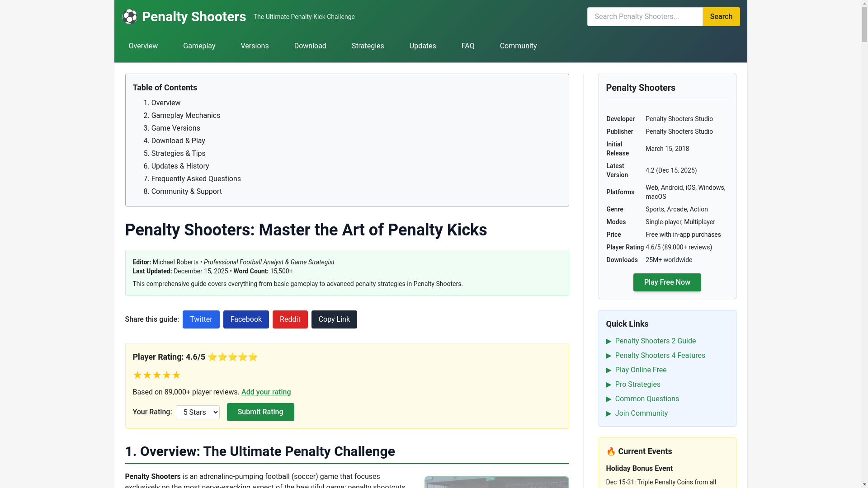Open the Your Rating 5 Stars dropdown

198,412
